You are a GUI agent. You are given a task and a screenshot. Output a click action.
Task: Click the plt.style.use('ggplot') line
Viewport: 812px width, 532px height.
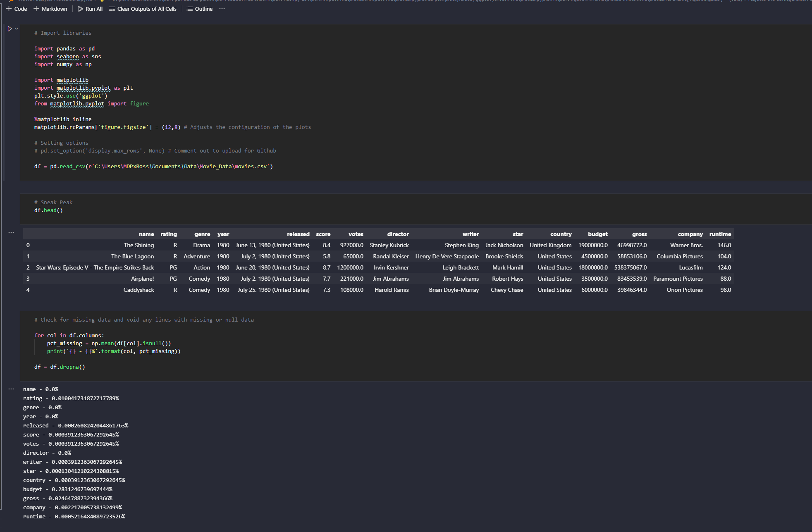click(71, 95)
